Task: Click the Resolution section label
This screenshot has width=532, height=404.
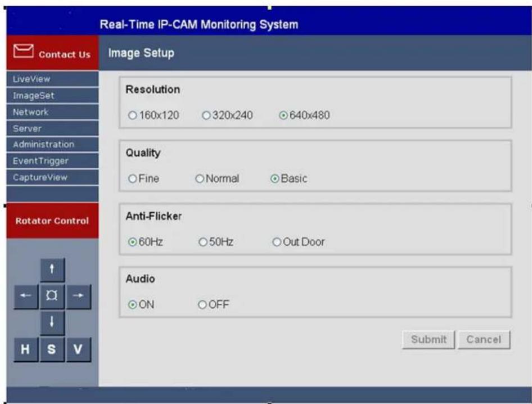Action: pos(152,89)
